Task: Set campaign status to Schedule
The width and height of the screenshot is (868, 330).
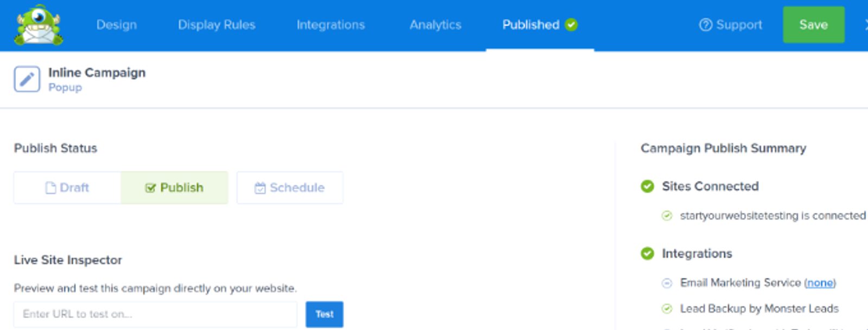Action: (289, 187)
